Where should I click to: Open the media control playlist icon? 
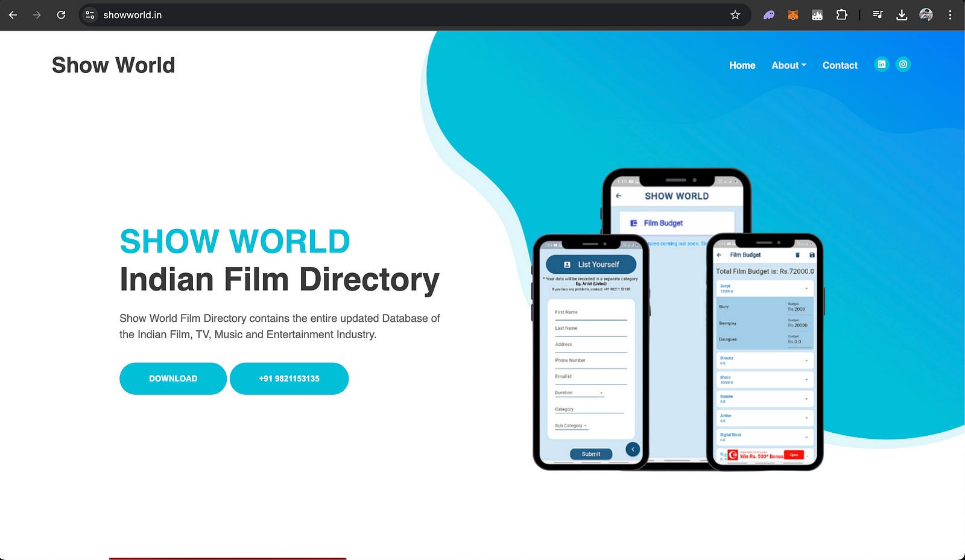tap(878, 15)
